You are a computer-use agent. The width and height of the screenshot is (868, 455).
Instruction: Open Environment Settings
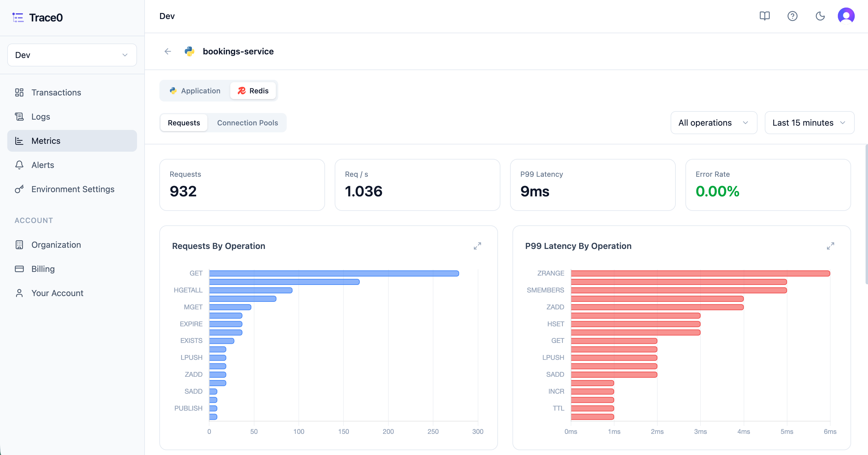coord(72,189)
